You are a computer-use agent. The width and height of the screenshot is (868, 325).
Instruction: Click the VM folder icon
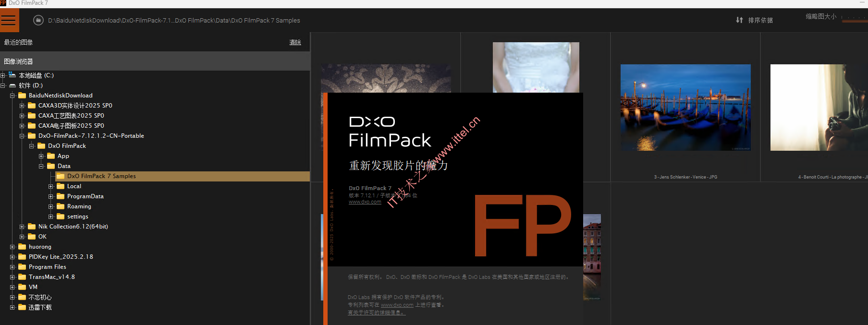pos(22,287)
